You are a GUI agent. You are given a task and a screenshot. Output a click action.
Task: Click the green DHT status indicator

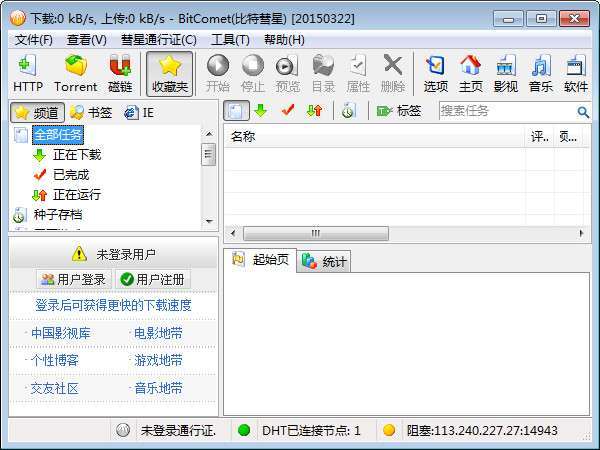pos(244,430)
